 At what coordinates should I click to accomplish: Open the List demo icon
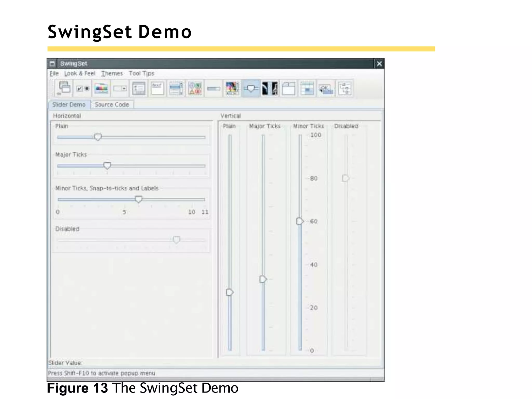click(176, 89)
